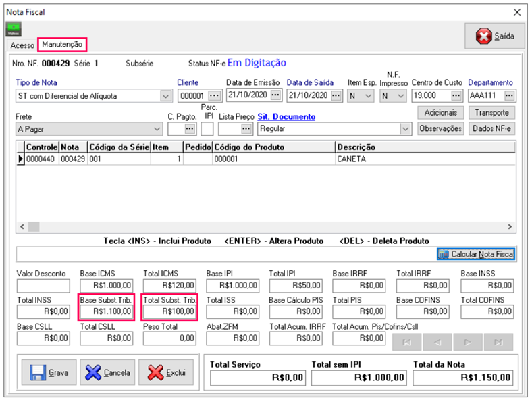Click the Sit. Documento link label
The width and height of the screenshot is (532, 402).
click(x=286, y=117)
